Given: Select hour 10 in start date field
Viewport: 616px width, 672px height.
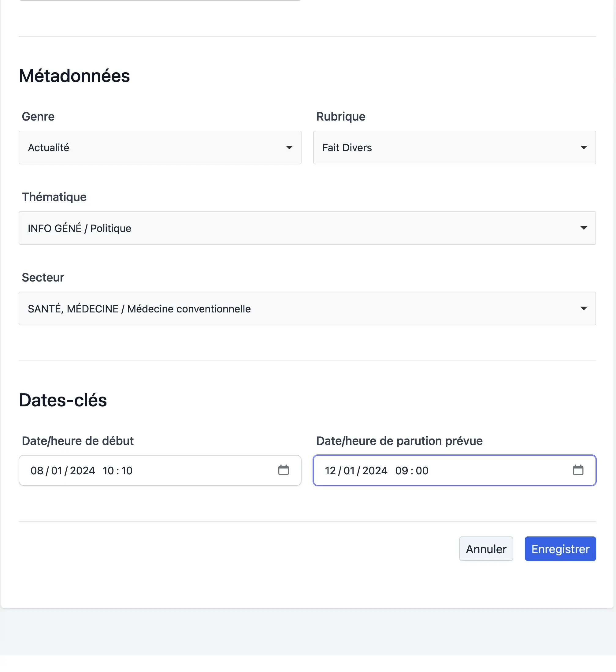Looking at the screenshot, I should tap(108, 471).
